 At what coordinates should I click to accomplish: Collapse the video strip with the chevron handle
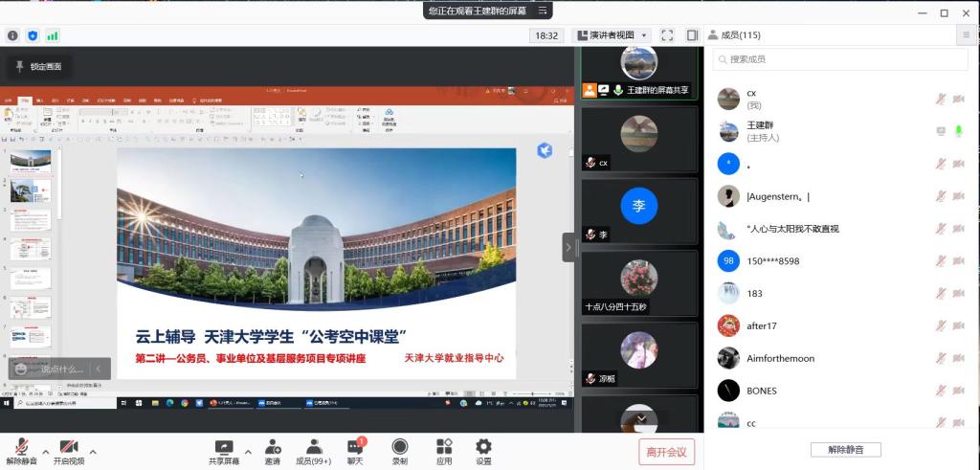[x=568, y=247]
